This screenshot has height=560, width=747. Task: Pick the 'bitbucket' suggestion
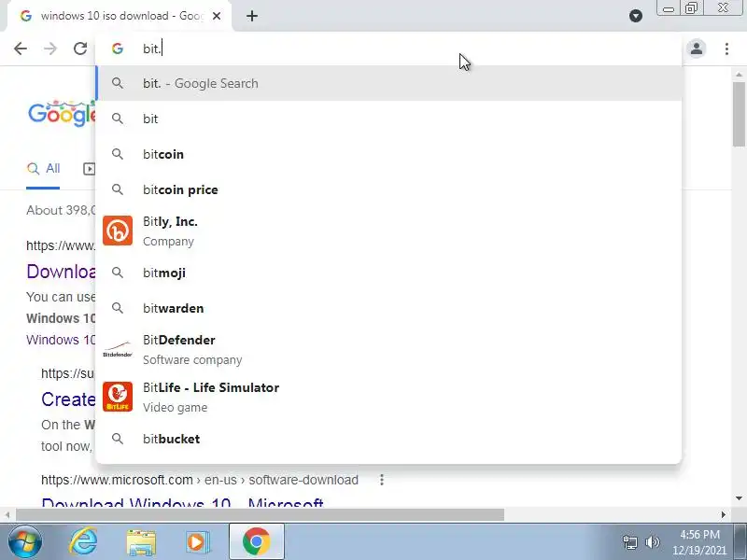coord(388,439)
